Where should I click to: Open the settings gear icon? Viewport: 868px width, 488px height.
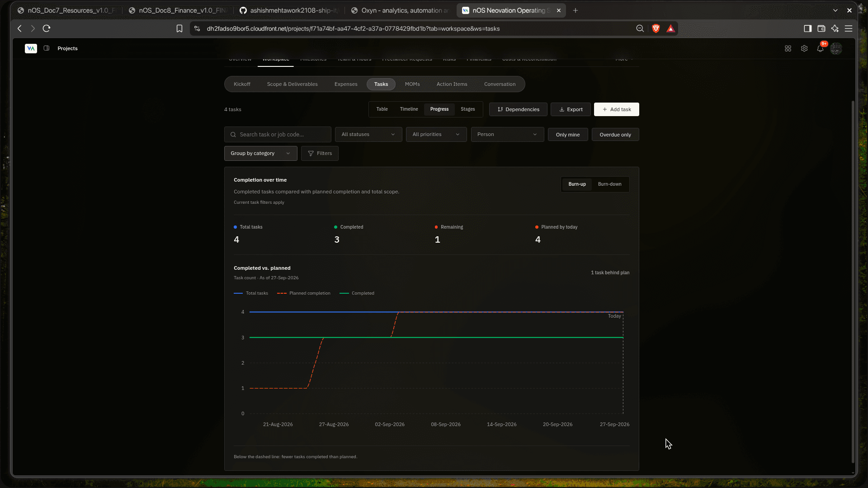pos(804,48)
